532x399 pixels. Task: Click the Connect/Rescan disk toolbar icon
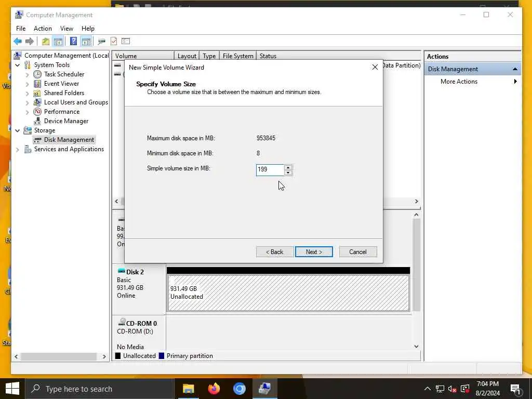click(x=101, y=42)
